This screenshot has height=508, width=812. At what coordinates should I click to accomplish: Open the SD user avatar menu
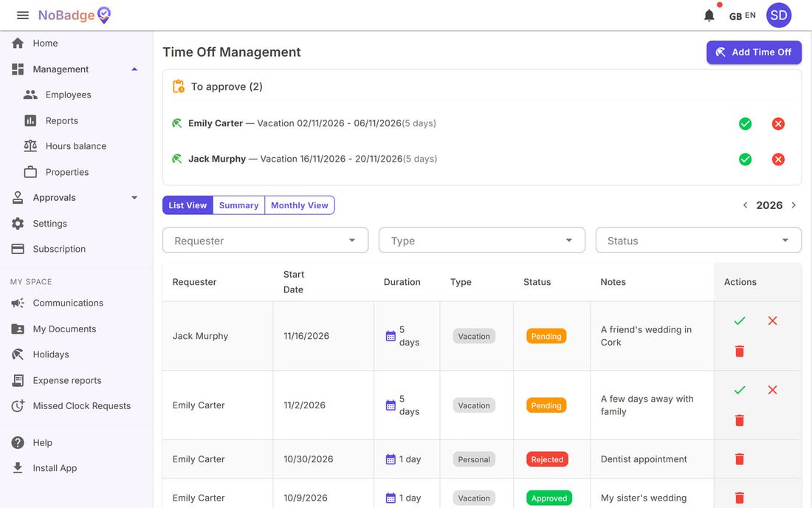coord(778,16)
